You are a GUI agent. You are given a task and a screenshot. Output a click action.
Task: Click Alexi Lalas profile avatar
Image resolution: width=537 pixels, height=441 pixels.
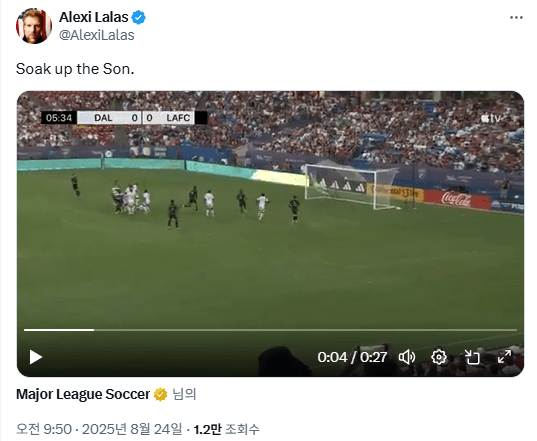click(34, 26)
